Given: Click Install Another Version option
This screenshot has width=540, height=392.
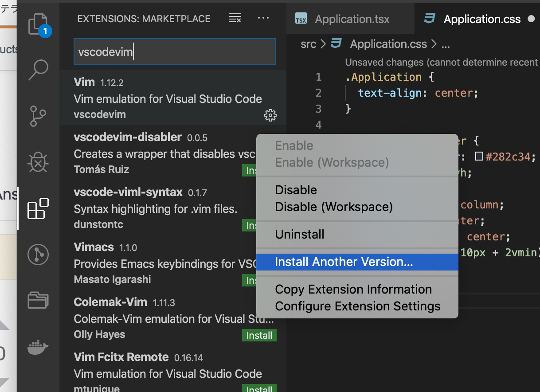Looking at the screenshot, I should pos(344,262).
